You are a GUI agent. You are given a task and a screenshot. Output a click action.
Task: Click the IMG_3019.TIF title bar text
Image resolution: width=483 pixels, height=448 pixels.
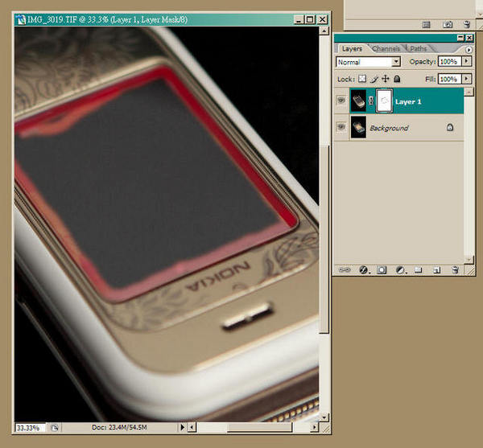pyautogui.click(x=107, y=19)
